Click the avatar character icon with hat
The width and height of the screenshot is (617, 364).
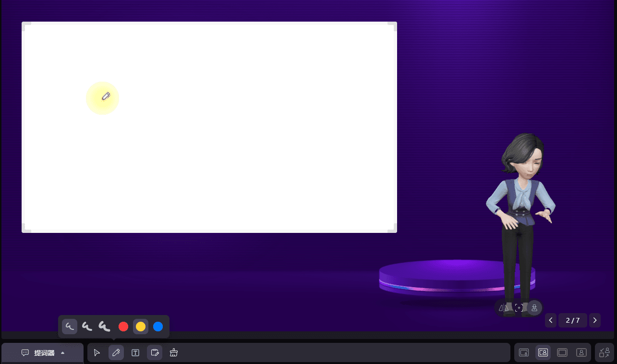[534, 308]
